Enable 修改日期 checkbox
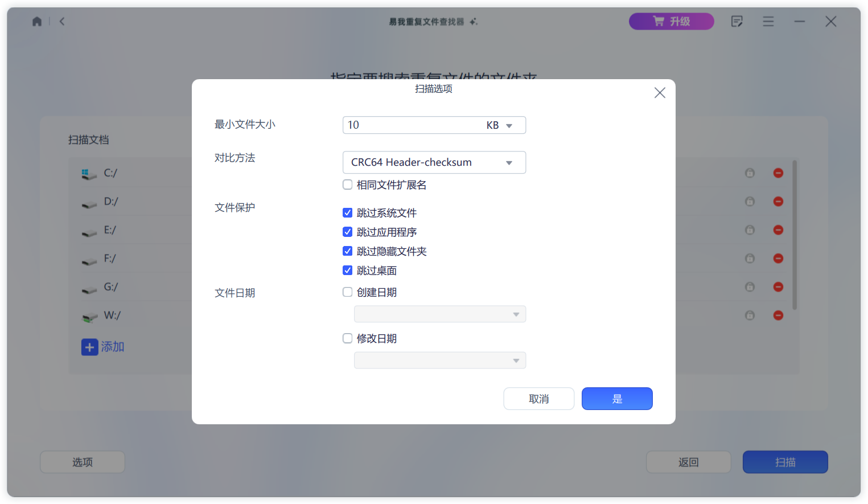This screenshot has width=868, height=504. 347,338
